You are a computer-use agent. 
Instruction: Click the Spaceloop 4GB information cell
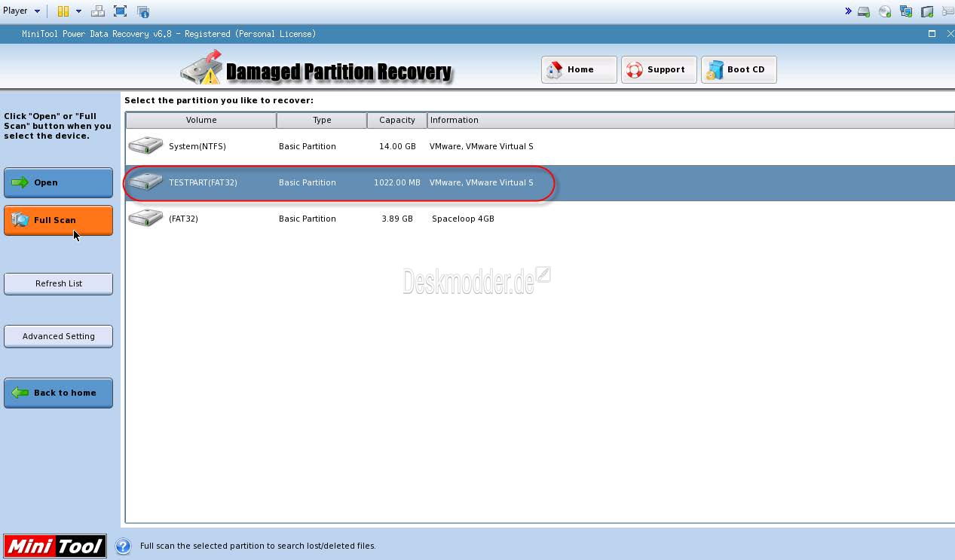(463, 219)
